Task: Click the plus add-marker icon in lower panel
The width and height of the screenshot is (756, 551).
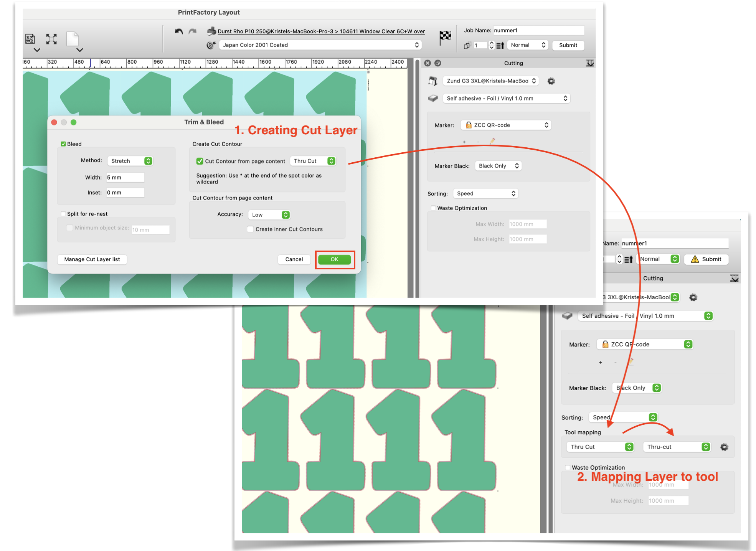Action: pos(601,362)
